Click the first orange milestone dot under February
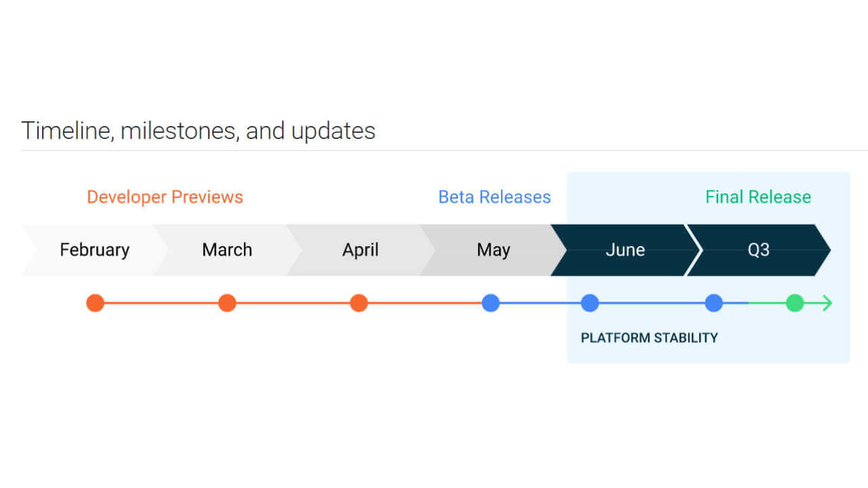The image size is (868, 488). point(95,303)
